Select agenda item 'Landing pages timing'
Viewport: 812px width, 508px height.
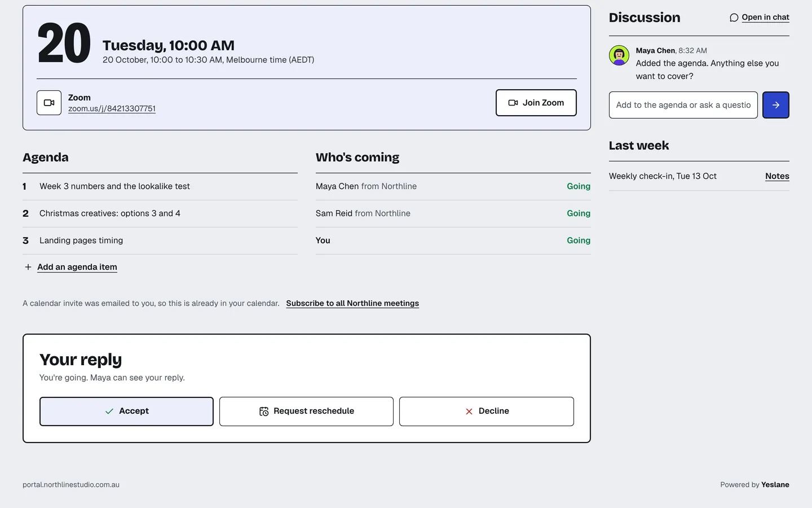(160, 240)
